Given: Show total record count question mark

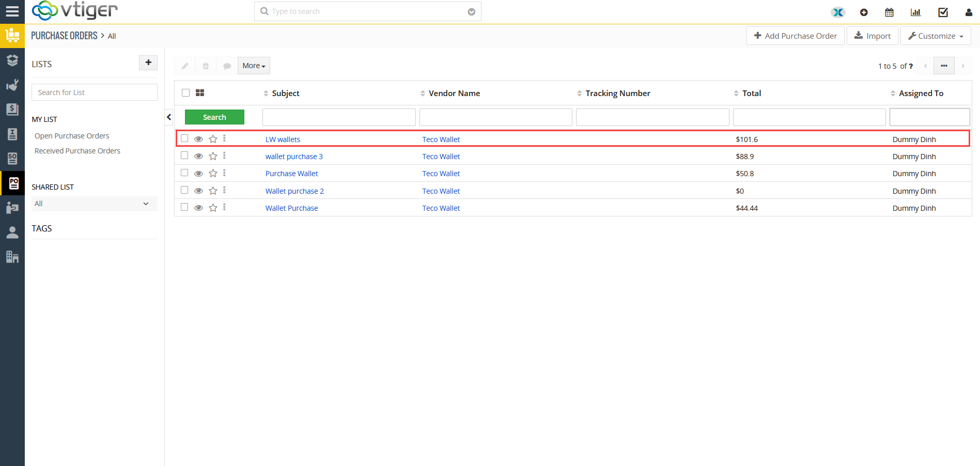Looking at the screenshot, I should pyautogui.click(x=911, y=66).
